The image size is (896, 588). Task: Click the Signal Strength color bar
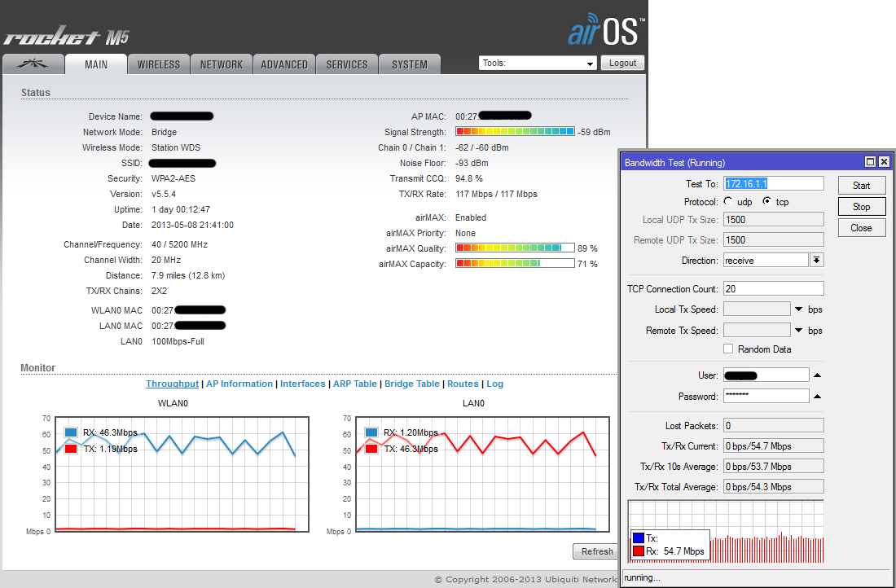(x=515, y=132)
